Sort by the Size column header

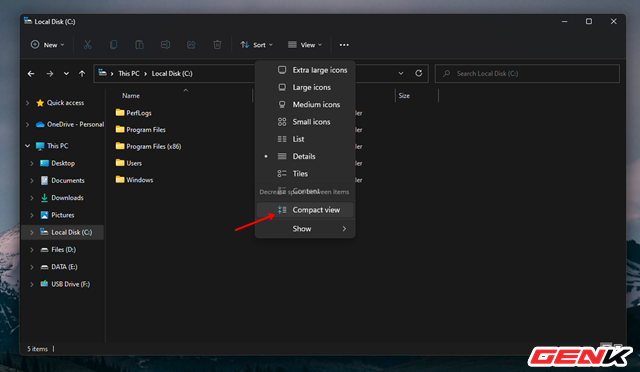tap(404, 96)
